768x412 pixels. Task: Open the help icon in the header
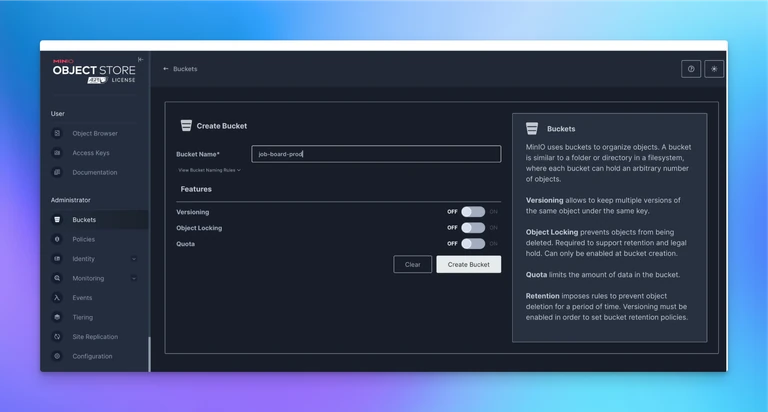(x=691, y=69)
